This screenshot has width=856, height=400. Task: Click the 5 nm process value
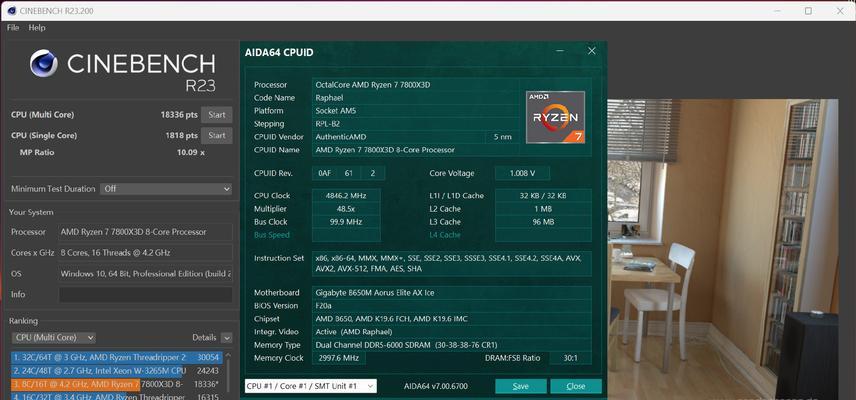click(503, 137)
